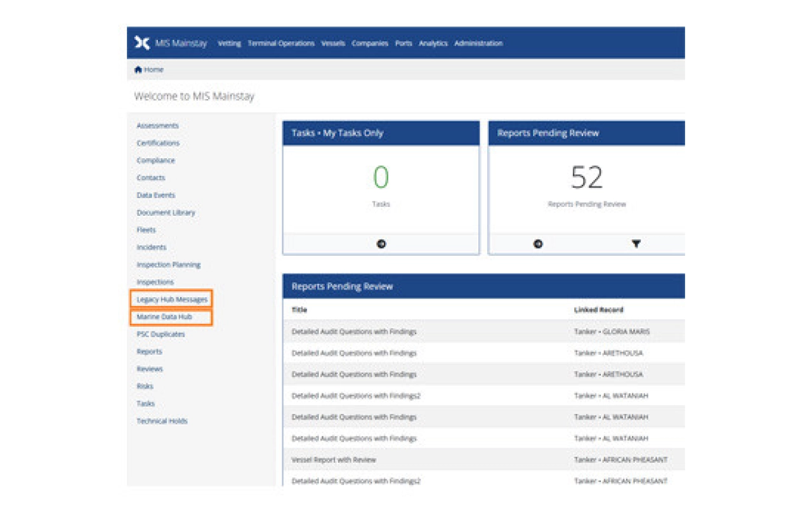Open the Terminal Operations menu
Screen dimensions: 812x513
[281, 44]
